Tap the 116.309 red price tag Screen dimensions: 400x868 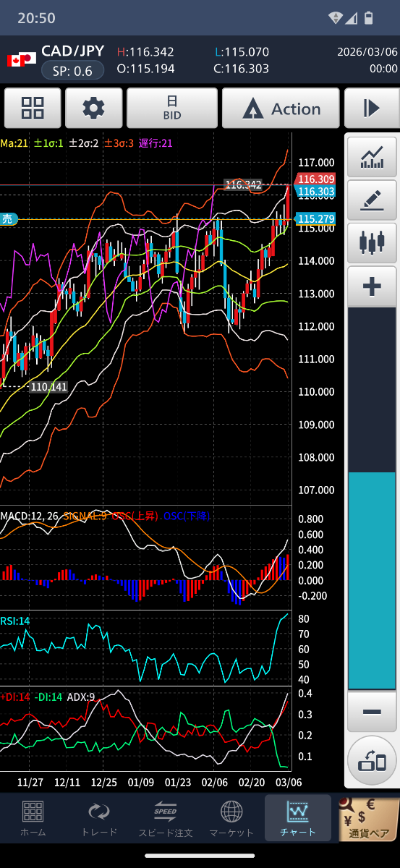pyautogui.click(x=315, y=179)
